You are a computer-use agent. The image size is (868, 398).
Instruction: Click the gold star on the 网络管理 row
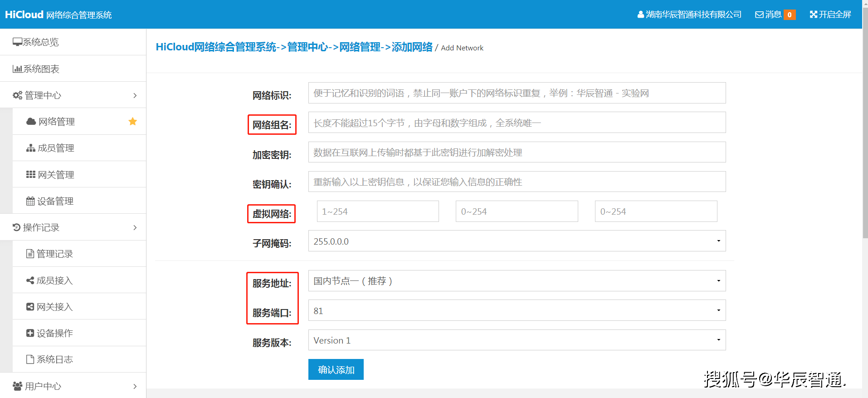[x=132, y=121]
